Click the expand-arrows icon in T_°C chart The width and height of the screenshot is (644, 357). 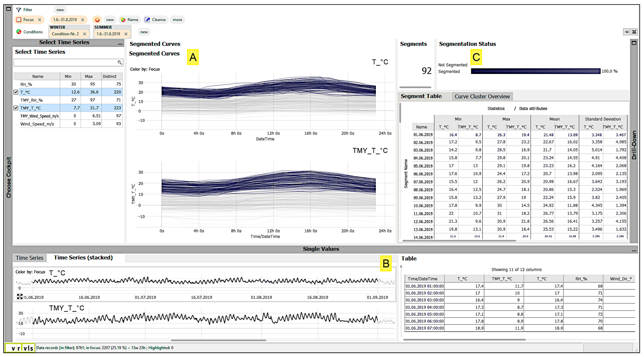coord(19,296)
